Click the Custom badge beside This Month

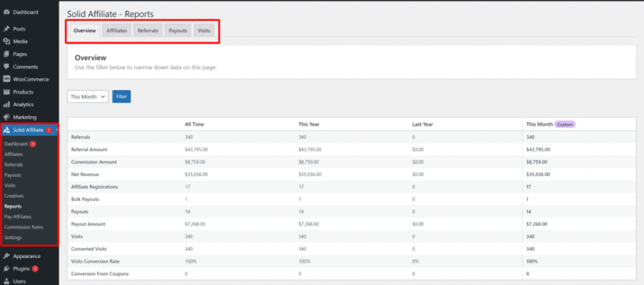coord(565,124)
